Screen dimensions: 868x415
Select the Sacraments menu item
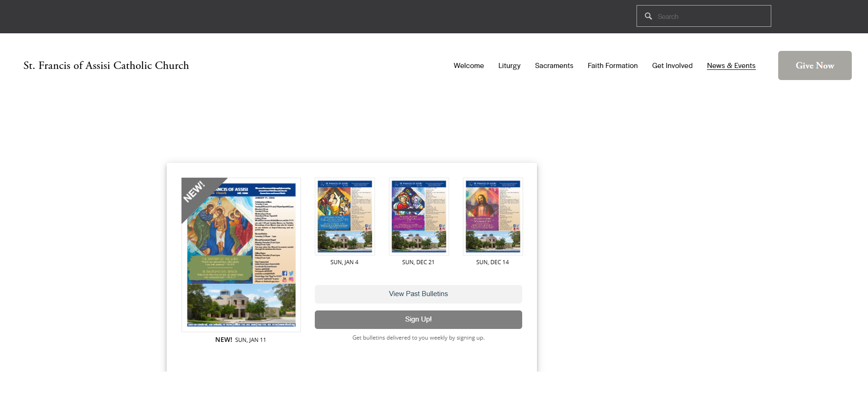554,66
